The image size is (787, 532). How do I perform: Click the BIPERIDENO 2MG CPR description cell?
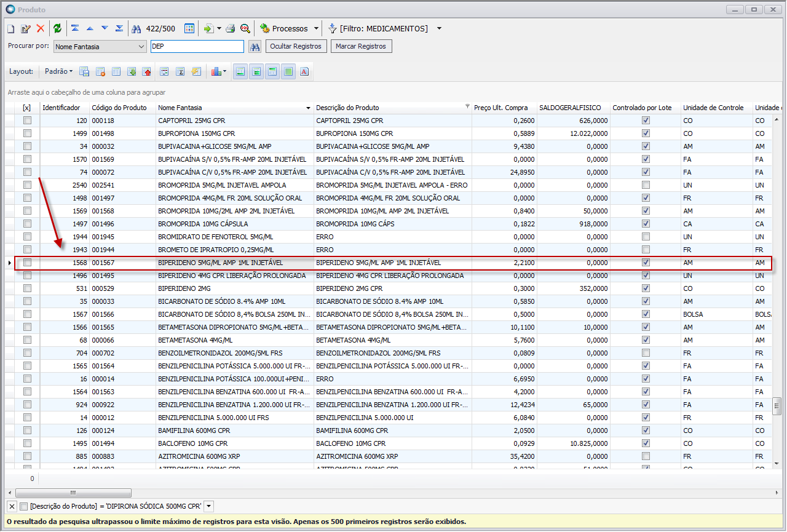tap(392, 288)
